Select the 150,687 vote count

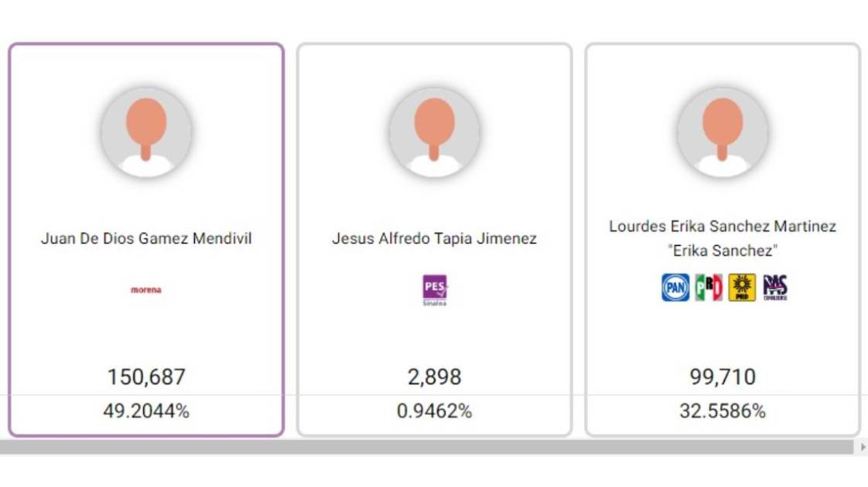pos(146,377)
